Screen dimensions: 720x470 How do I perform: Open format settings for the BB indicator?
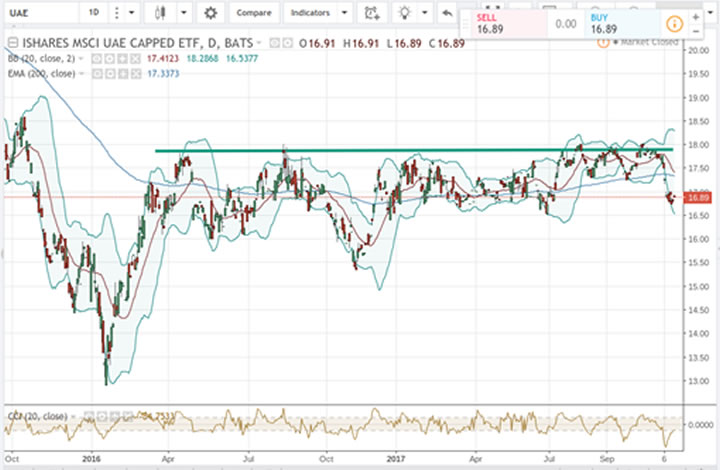110,59
